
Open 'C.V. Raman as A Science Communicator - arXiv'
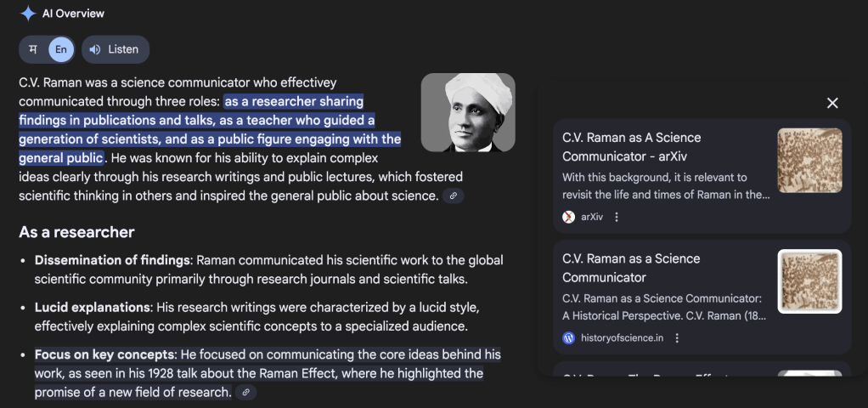[x=631, y=146]
